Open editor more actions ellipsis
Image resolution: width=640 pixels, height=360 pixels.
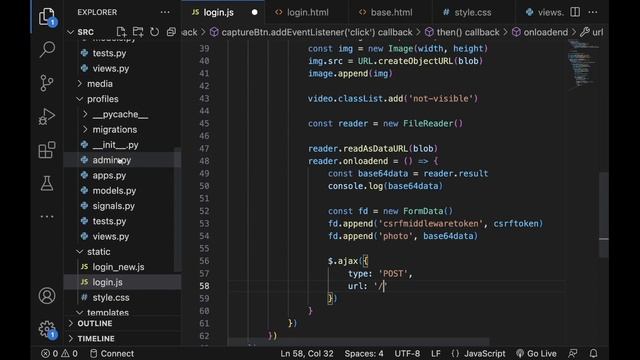(593, 12)
